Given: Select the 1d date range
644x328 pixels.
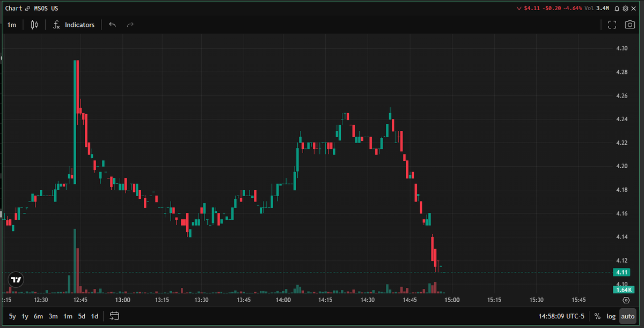Looking at the screenshot, I should pyautogui.click(x=94, y=316).
